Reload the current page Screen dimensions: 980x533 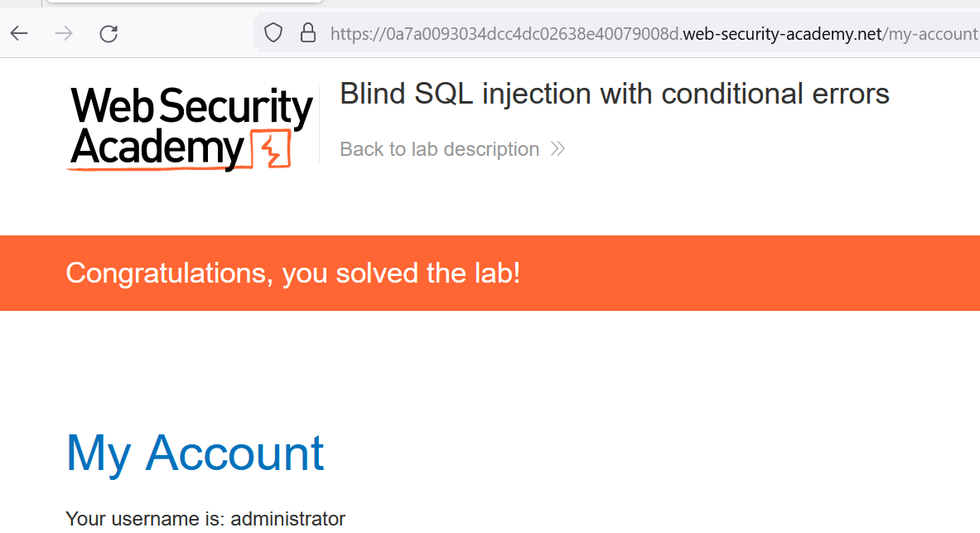click(109, 33)
